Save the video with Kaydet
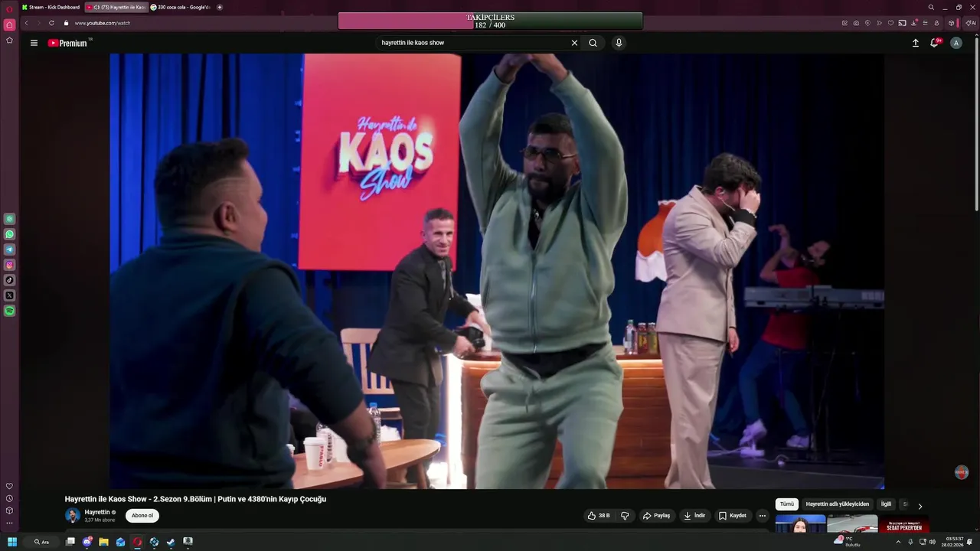Viewport: 980px width, 551px height. pyautogui.click(x=733, y=516)
